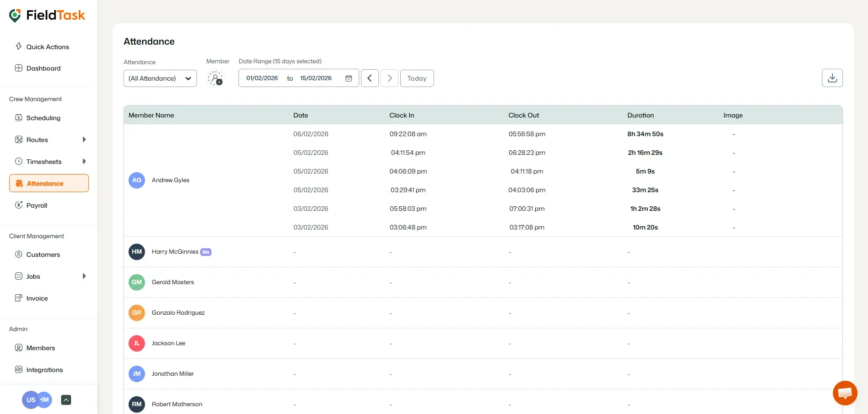Select the 10m 20s duration

(645, 227)
